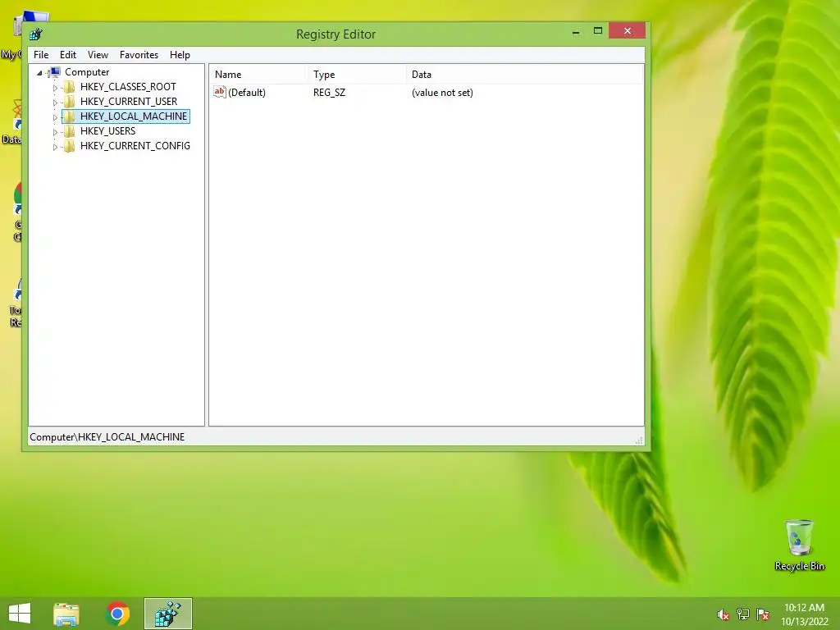Open the Edit menu
840x630 pixels.
[68, 55]
